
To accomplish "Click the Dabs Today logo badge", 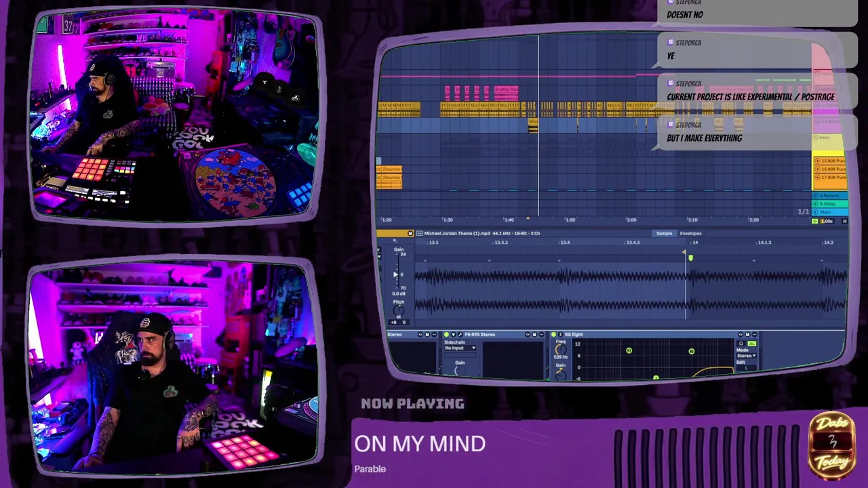I will coord(833,445).
